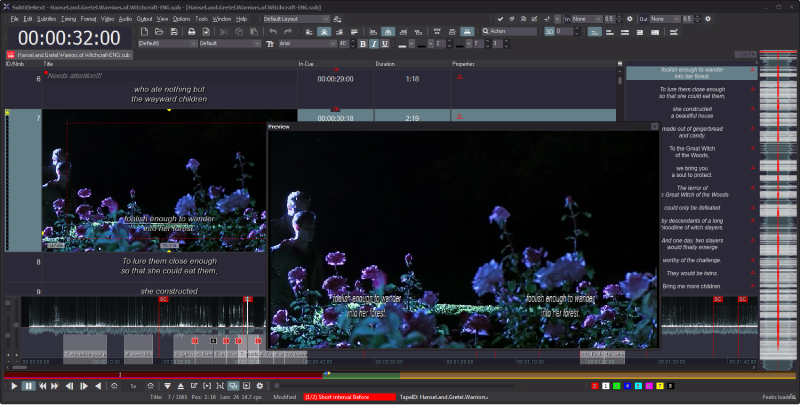Open the Subtitles menu

pyautogui.click(x=46, y=19)
